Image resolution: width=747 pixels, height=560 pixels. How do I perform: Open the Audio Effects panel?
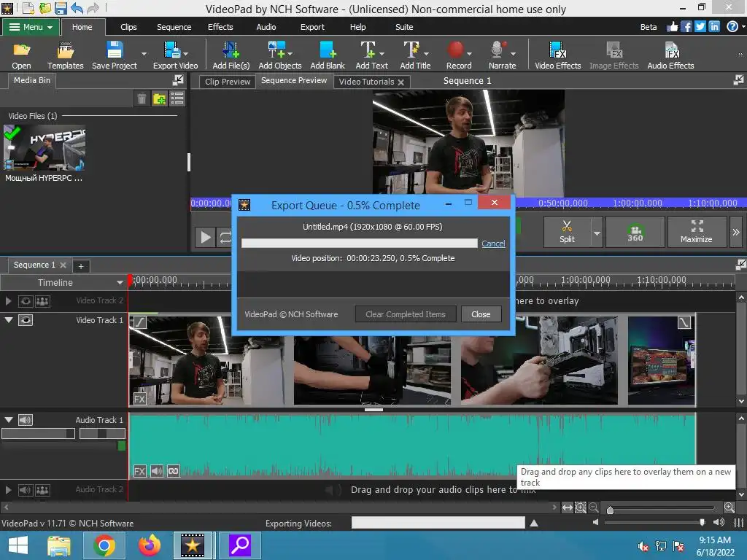click(x=670, y=55)
